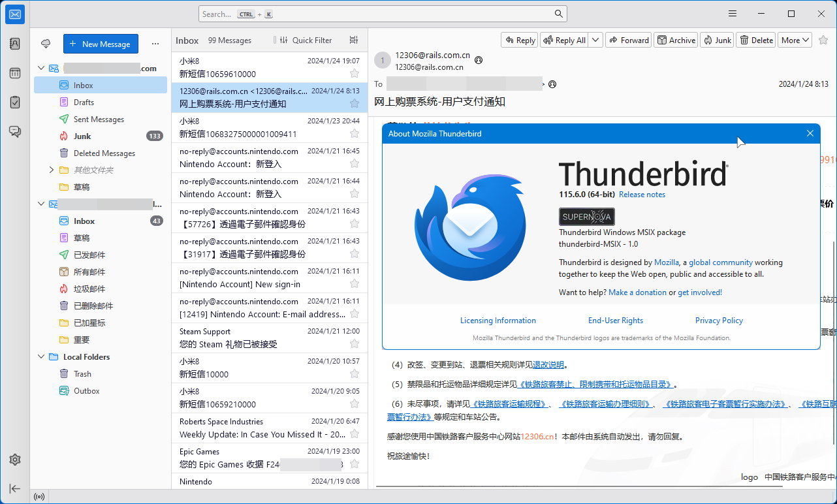Click the search magnifier icon
The width and height of the screenshot is (837, 504).
tap(559, 14)
